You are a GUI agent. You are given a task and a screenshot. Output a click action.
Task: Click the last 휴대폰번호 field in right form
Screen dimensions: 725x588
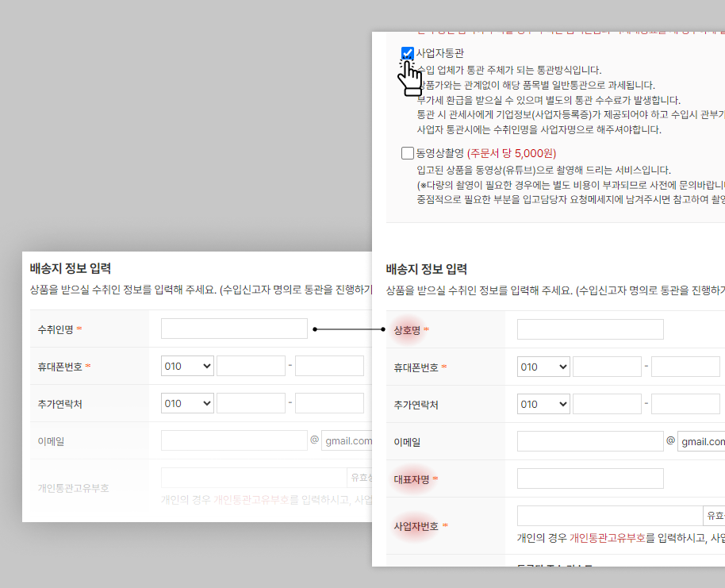pyautogui.click(x=685, y=367)
